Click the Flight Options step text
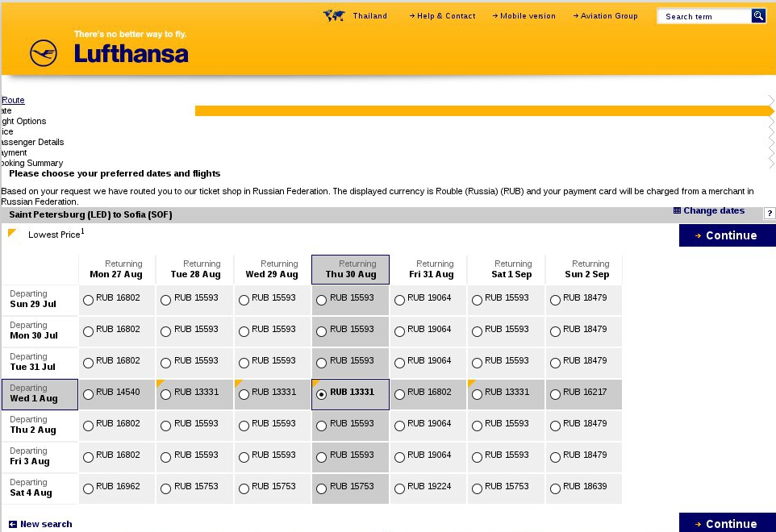The height and width of the screenshot is (532, 776). (x=23, y=121)
